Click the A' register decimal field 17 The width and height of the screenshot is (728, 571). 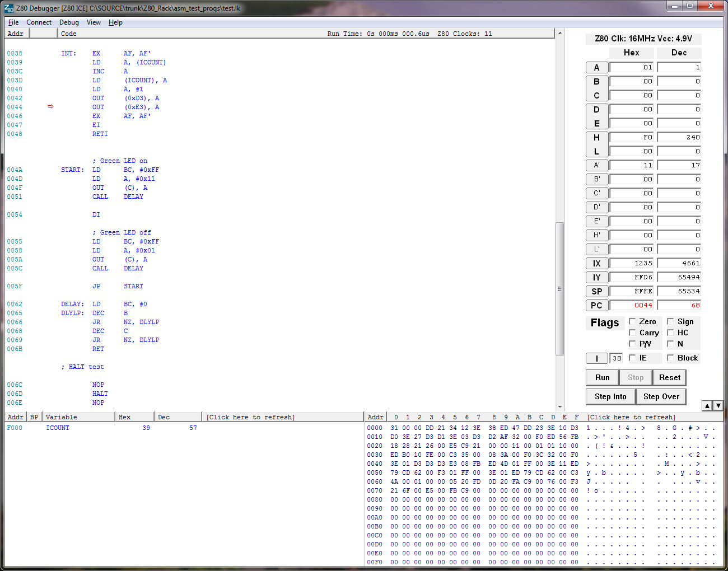click(x=679, y=165)
